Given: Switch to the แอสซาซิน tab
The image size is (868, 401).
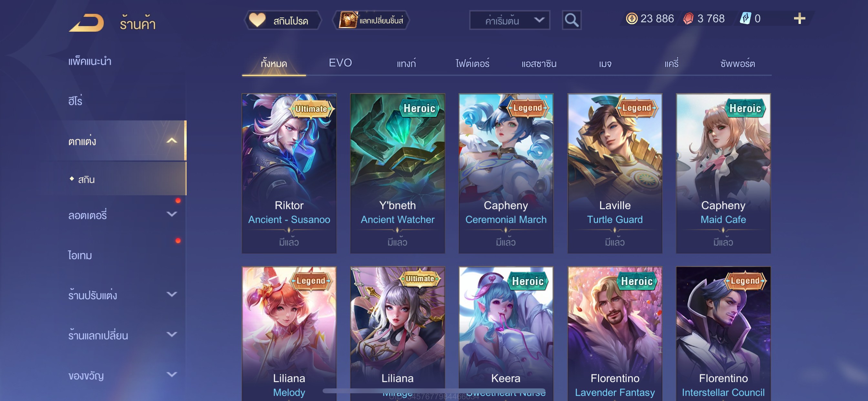Looking at the screenshot, I should (539, 63).
